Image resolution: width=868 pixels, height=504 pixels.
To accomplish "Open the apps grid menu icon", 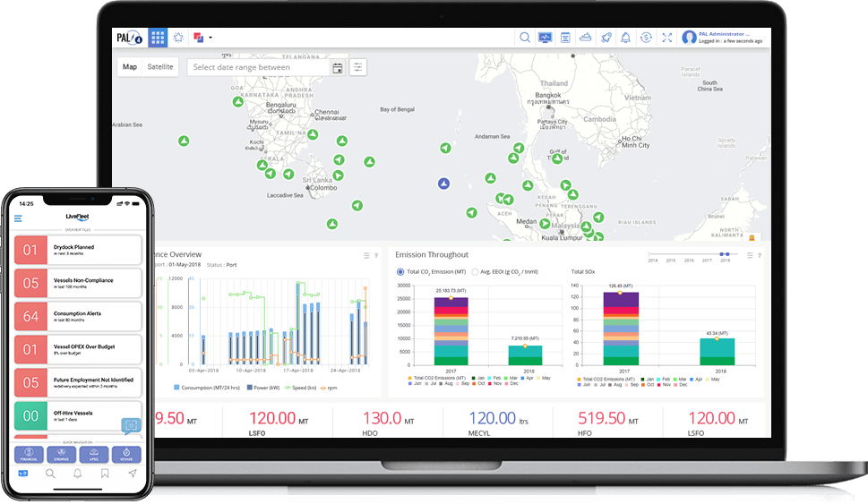I will click(x=158, y=38).
